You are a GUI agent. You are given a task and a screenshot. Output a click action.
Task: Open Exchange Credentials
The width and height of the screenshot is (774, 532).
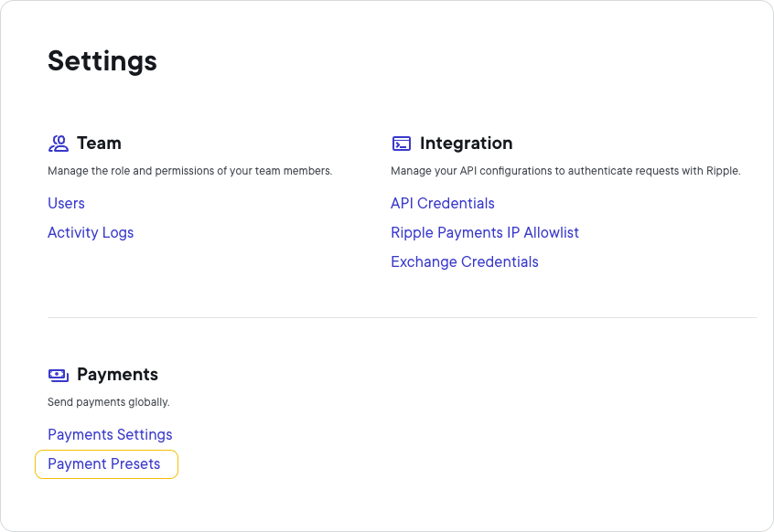coord(465,261)
